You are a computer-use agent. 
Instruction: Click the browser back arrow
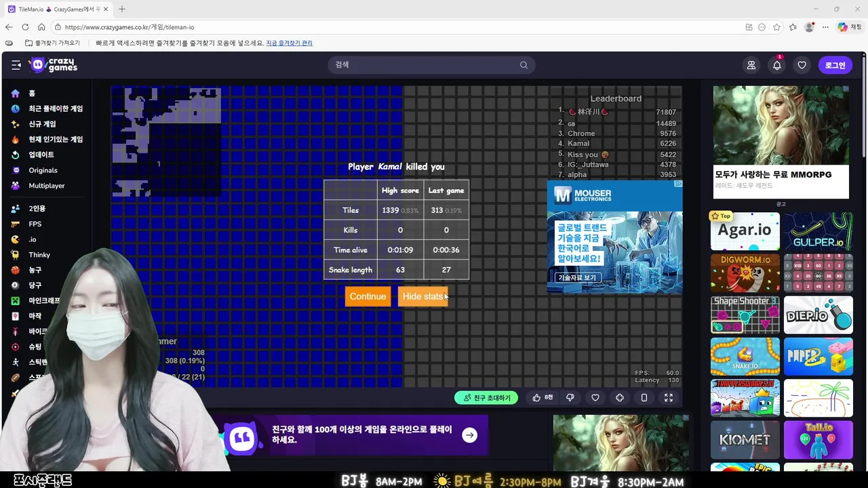coord(9,27)
